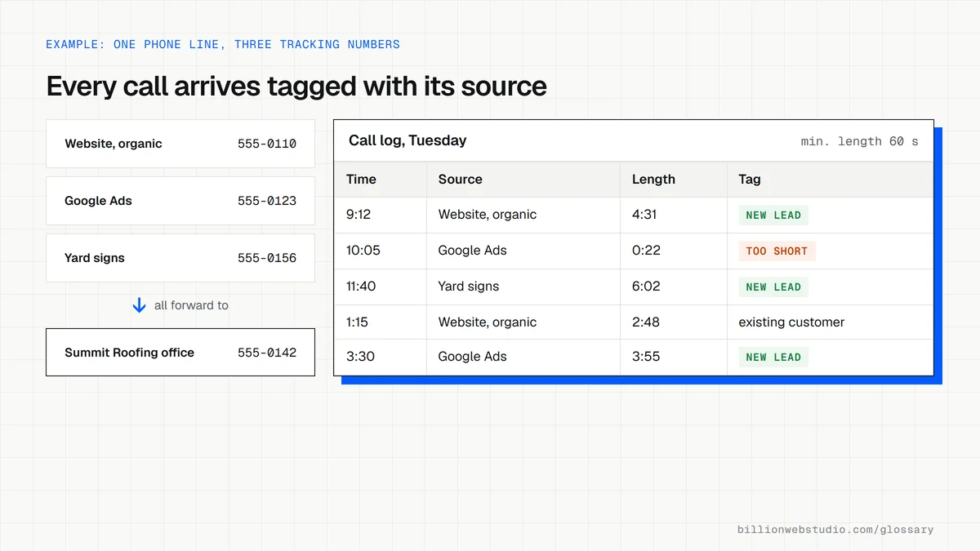Click Google Ads in the 10:05 row
This screenshot has height=551, width=980.
tap(472, 251)
